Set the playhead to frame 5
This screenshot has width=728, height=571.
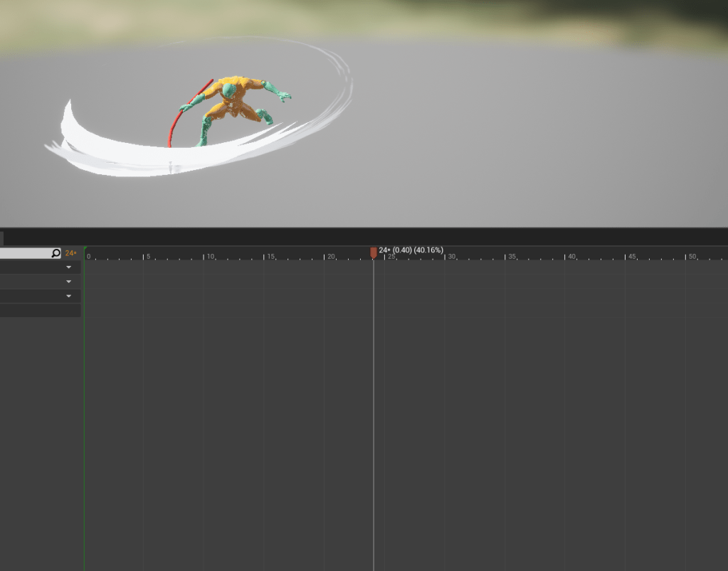click(x=144, y=255)
